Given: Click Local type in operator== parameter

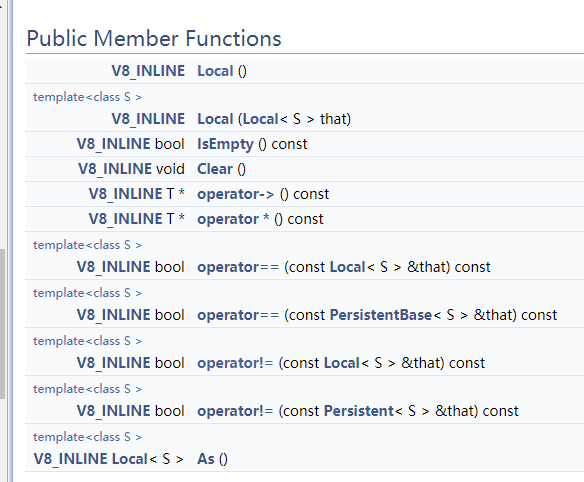Looking at the screenshot, I should [347, 267].
